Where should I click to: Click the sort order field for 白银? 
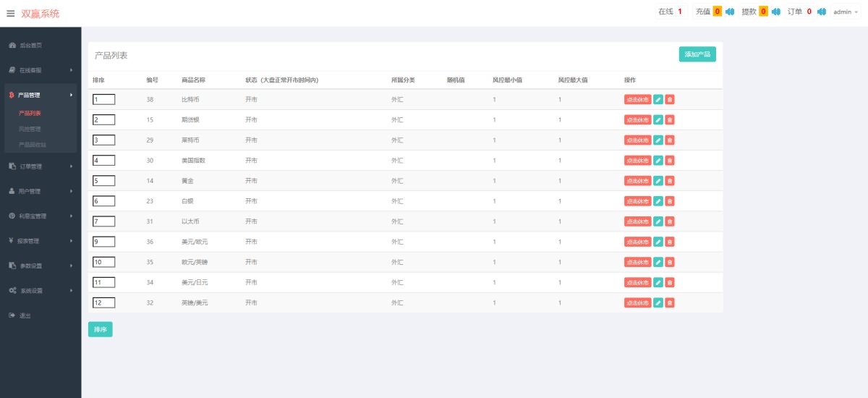click(104, 201)
